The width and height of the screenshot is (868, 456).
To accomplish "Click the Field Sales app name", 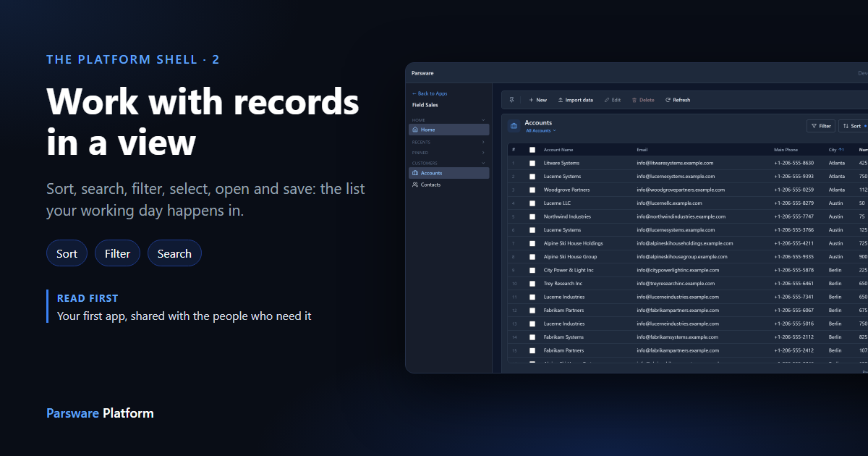I will (425, 105).
